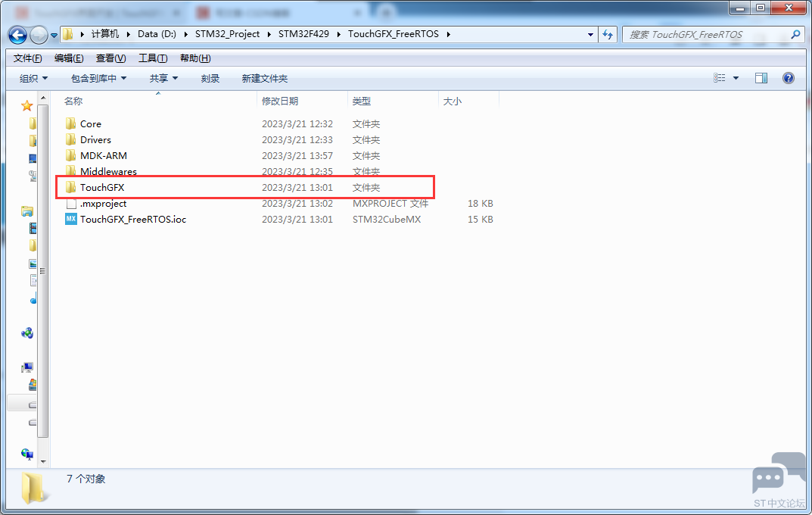Expand the arrow after 计算机 in breadcrumb
This screenshot has height=515, width=812.
click(129, 34)
